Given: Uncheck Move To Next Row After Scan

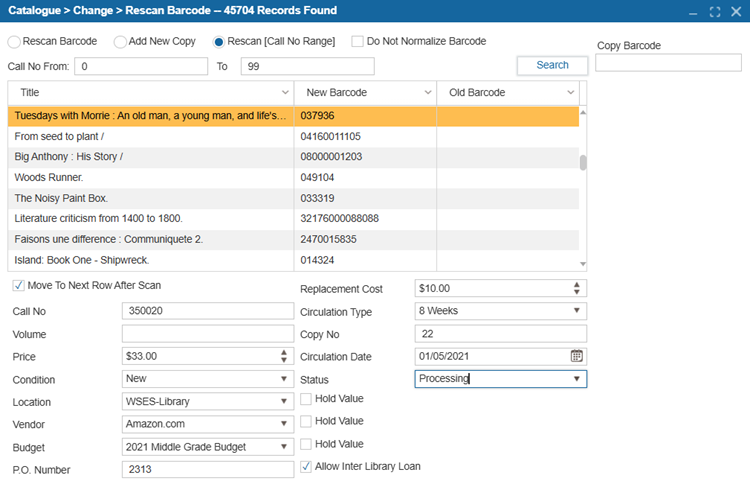Looking at the screenshot, I should [x=18, y=286].
